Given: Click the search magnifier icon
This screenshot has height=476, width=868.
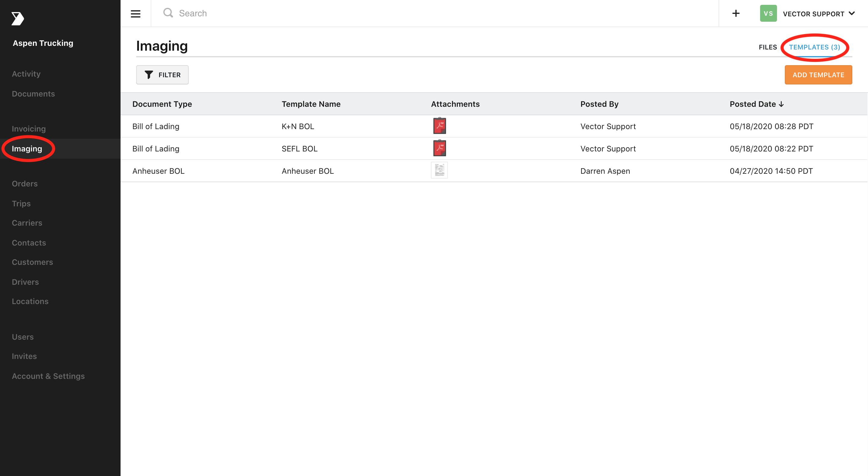Looking at the screenshot, I should [x=168, y=13].
